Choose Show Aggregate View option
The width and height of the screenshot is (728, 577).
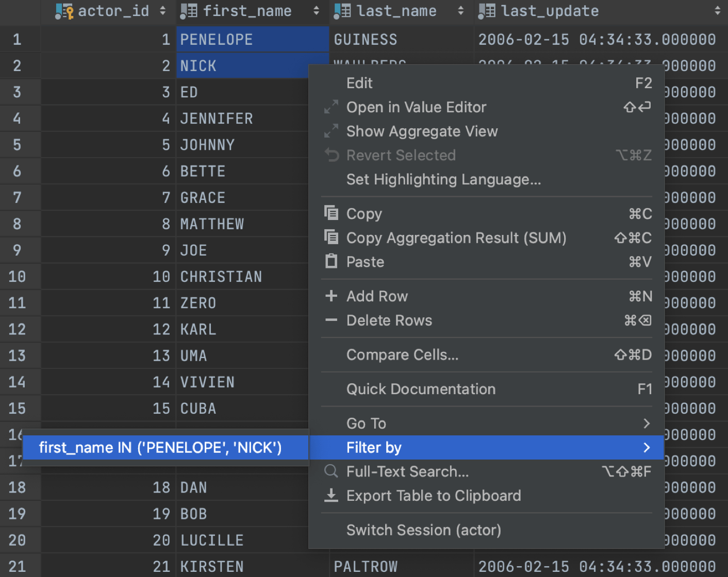[422, 131]
